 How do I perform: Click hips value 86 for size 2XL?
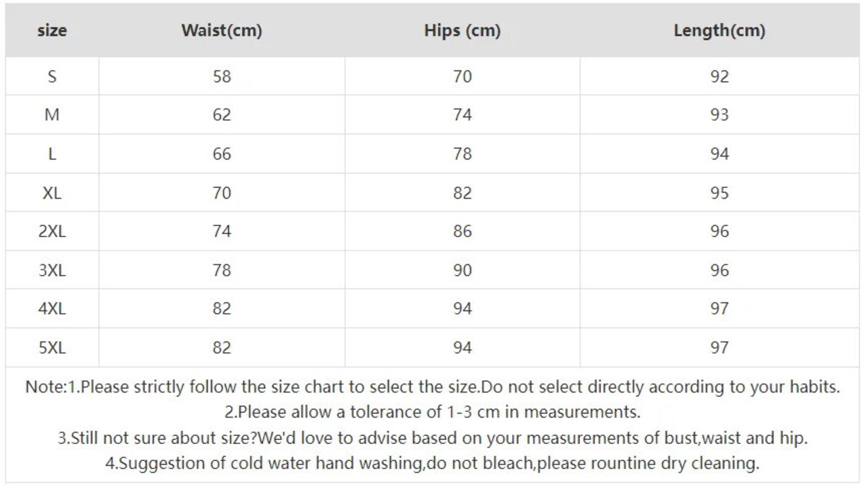click(462, 231)
